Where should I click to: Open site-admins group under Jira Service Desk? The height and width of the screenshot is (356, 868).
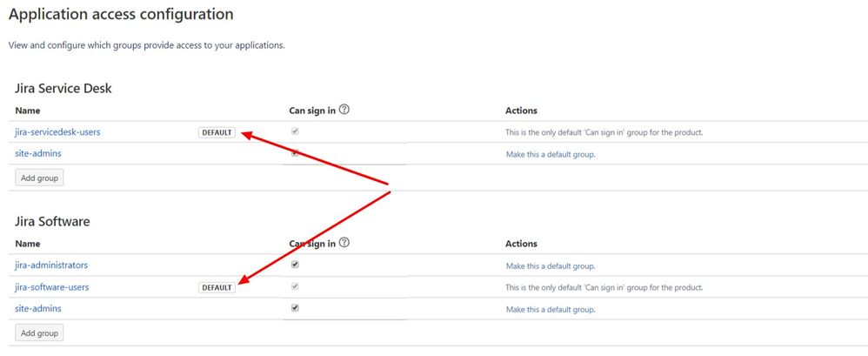pos(38,153)
